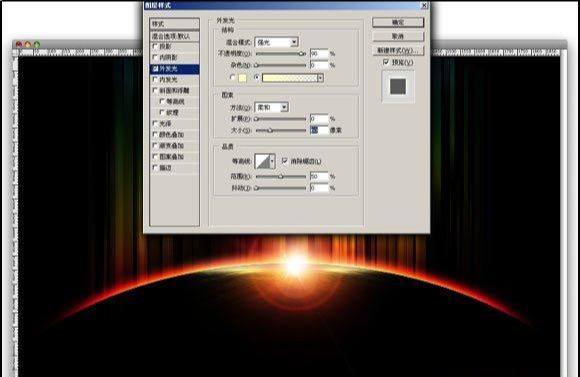Click the contour curve thumbnail
This screenshot has height=377, width=580.
[x=263, y=161]
